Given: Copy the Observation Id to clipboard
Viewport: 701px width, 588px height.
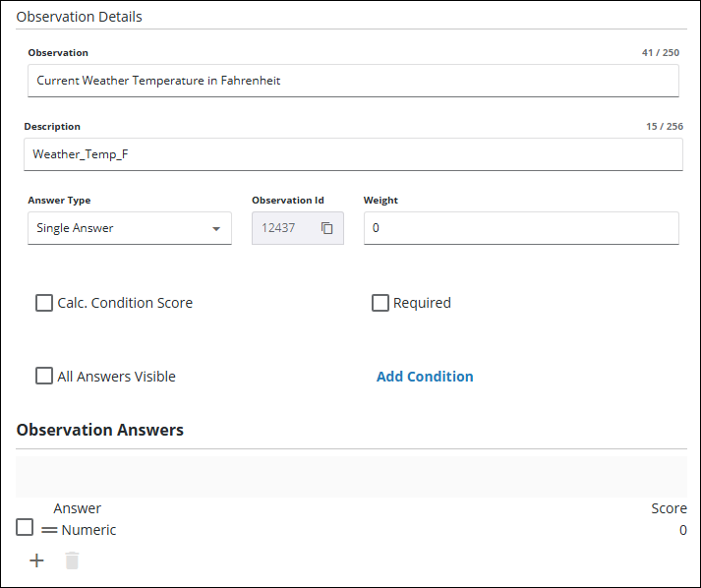Looking at the screenshot, I should (327, 228).
